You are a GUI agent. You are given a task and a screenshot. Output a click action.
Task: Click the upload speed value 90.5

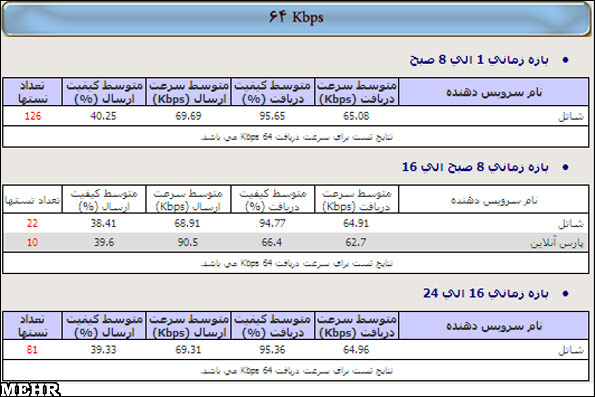(187, 242)
